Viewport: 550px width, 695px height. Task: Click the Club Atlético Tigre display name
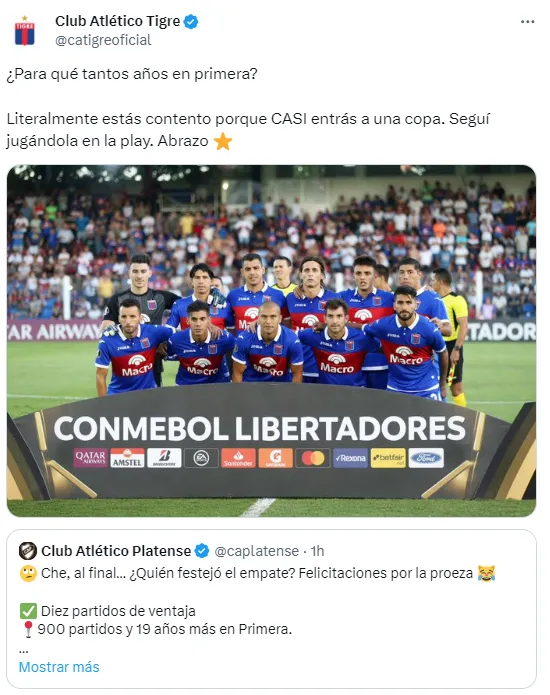(117, 21)
